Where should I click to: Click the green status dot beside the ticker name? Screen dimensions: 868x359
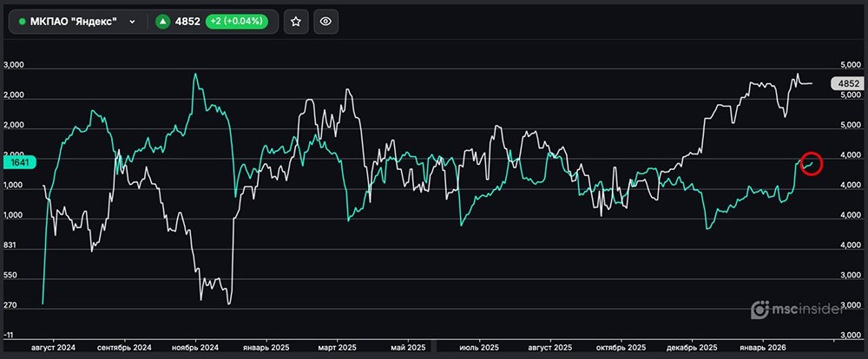(x=23, y=22)
